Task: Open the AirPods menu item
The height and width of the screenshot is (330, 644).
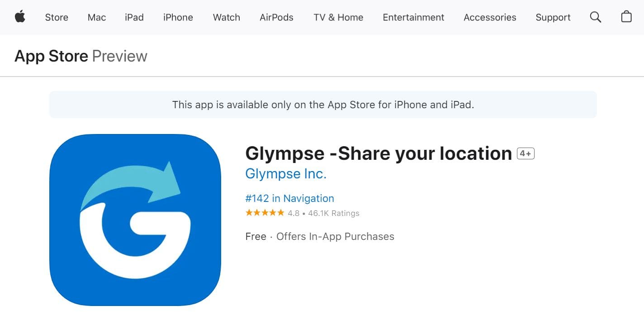Action: [276, 17]
